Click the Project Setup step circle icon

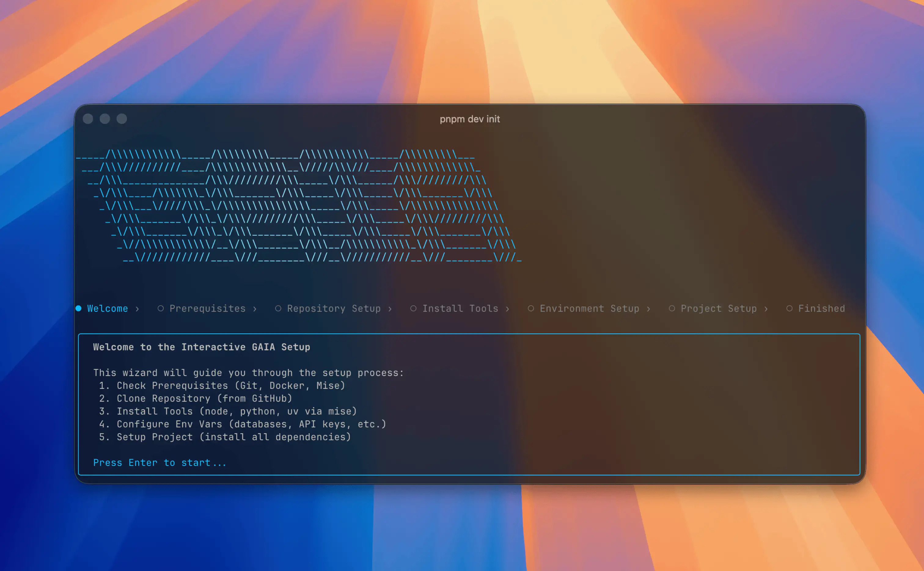673,308
